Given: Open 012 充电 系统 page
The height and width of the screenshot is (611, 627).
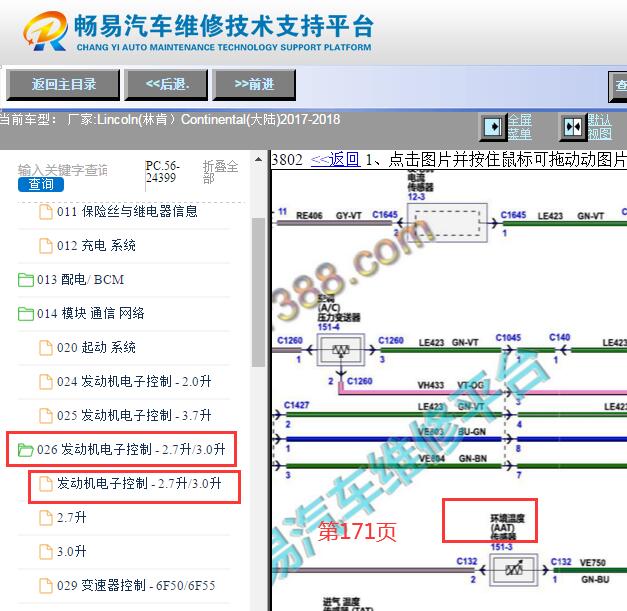Looking at the screenshot, I should point(96,245).
